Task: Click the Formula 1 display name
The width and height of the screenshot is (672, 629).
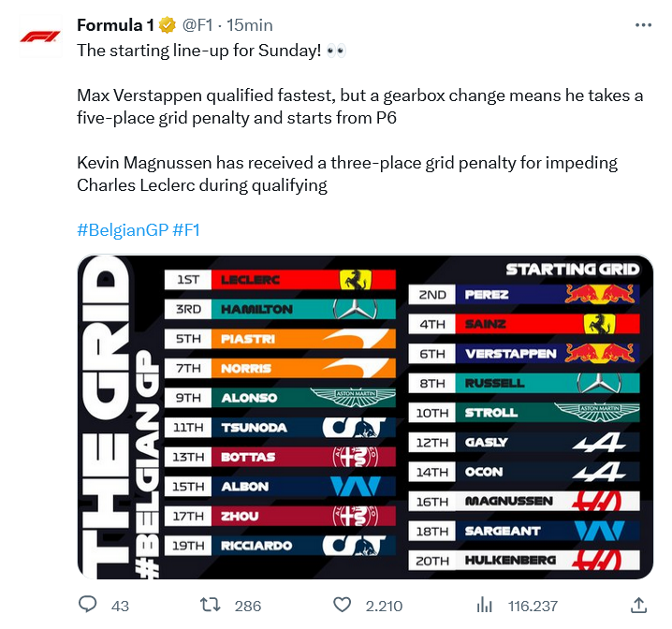Action: pyautogui.click(x=116, y=25)
